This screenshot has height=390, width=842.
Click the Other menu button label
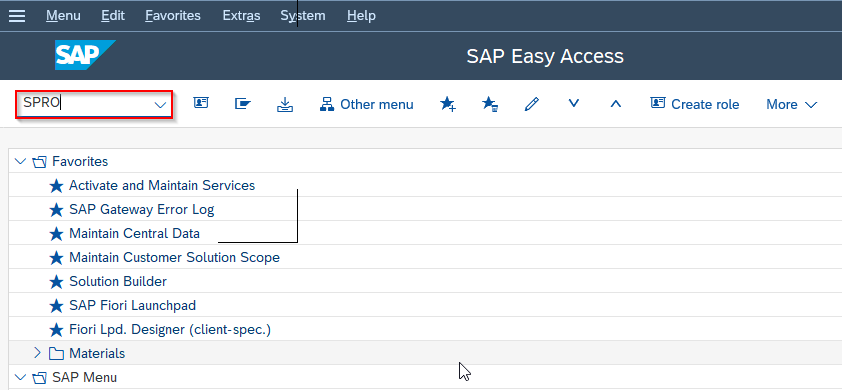click(377, 104)
